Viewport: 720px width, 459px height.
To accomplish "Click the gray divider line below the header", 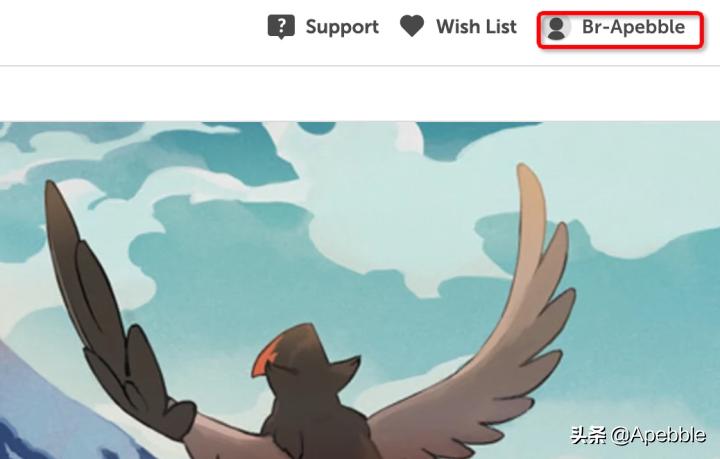I will point(360,66).
